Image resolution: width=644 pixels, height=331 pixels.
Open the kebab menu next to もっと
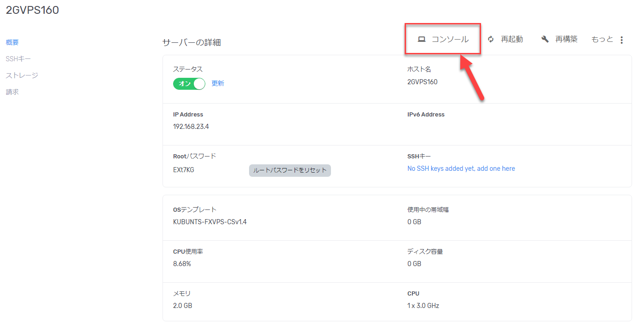click(621, 40)
